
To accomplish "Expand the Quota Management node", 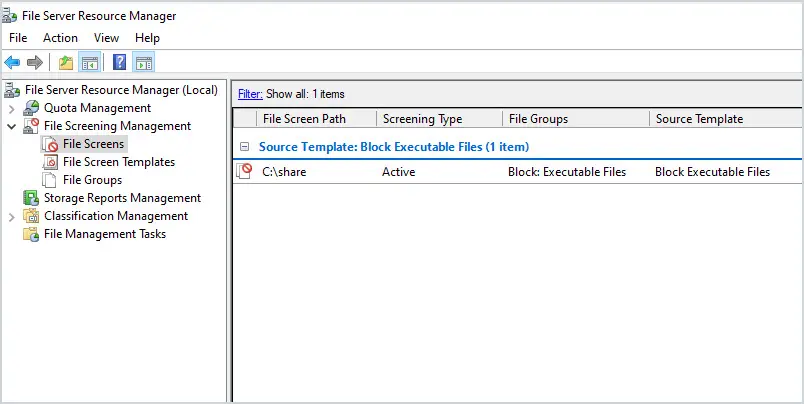I will [x=11, y=109].
